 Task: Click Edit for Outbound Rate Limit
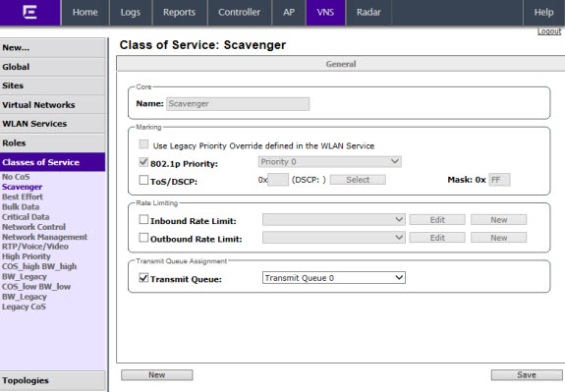click(x=437, y=238)
